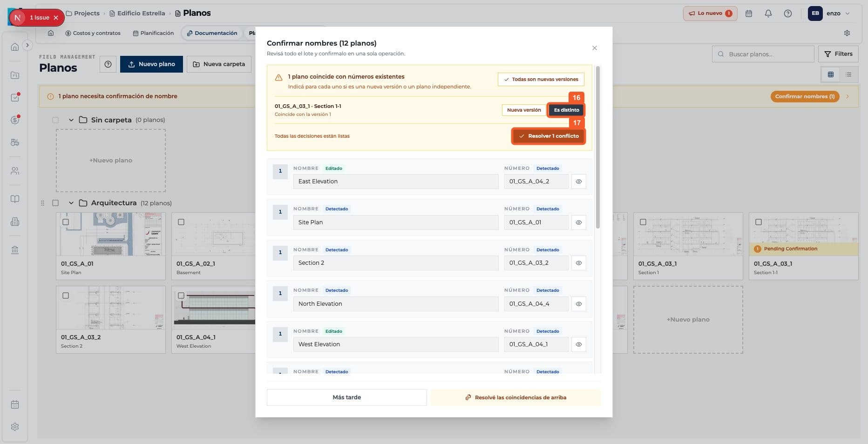Select checkbox on 01_GS_A_01 Site Plan card
Viewport: 868px width, 444px height.
[x=66, y=222]
